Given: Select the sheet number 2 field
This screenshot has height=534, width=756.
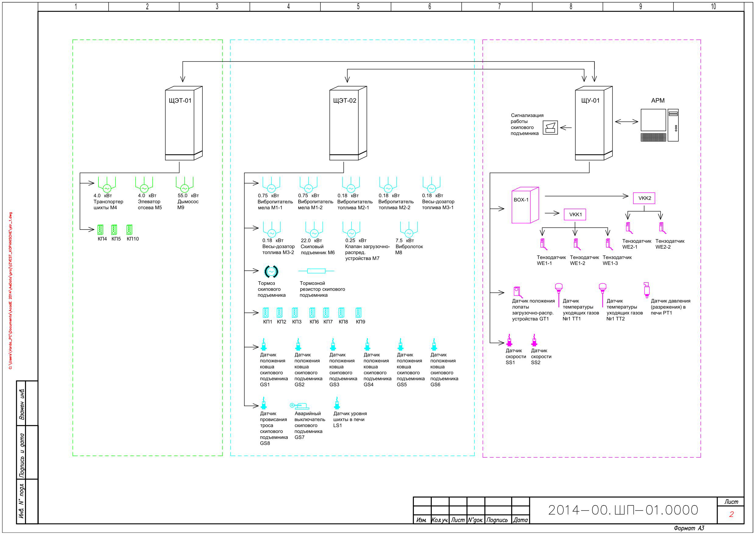Looking at the screenshot, I should click(x=731, y=515).
